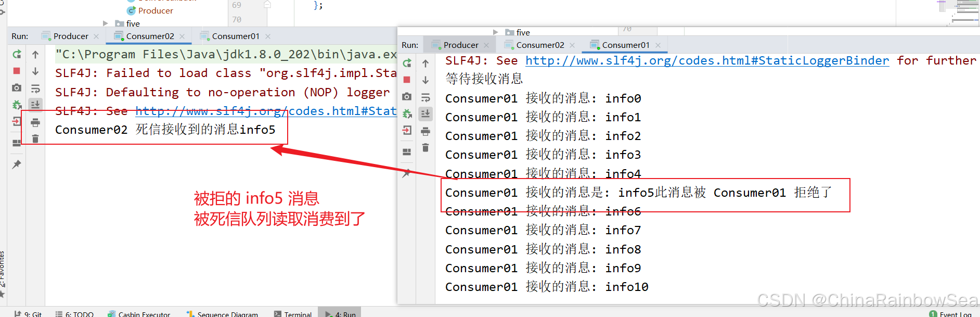The image size is (980, 317).
Task: Close the Producer tab in left panel
Action: pos(96,36)
